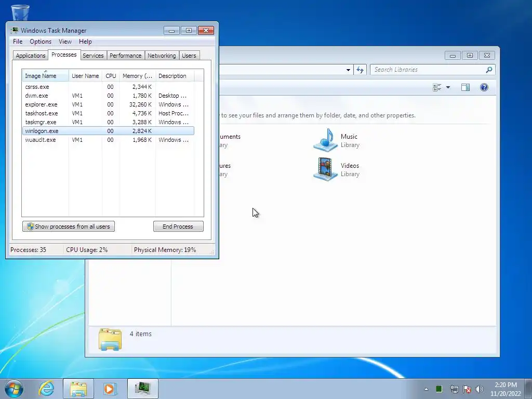Switch to the Networking tab
Screen dimensions: 532x399
162,56
